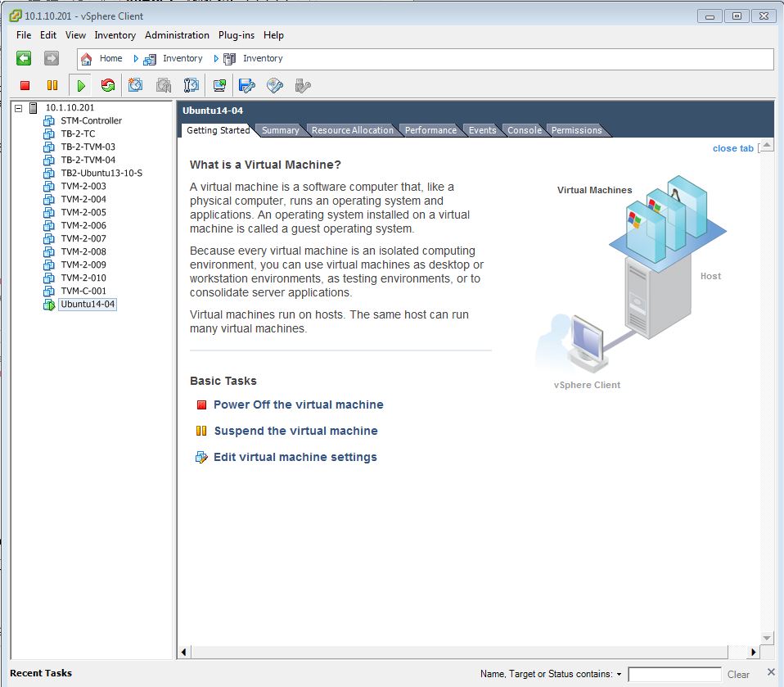Open the View menu

[x=75, y=35]
